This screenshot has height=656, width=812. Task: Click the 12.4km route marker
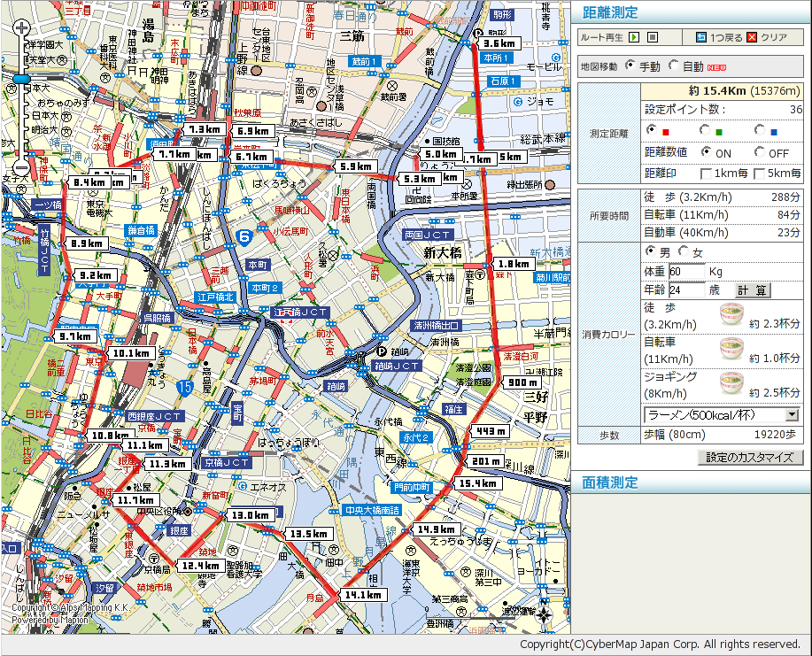coord(200,566)
